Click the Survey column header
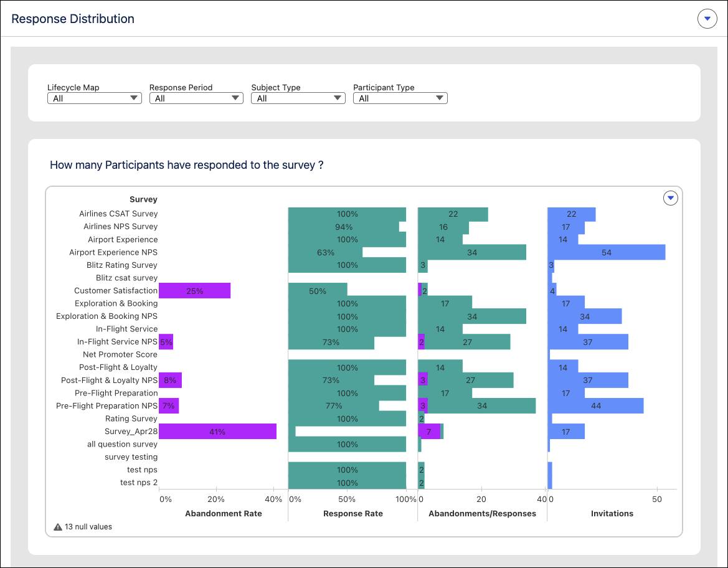The width and height of the screenshot is (728, 568). (x=143, y=199)
